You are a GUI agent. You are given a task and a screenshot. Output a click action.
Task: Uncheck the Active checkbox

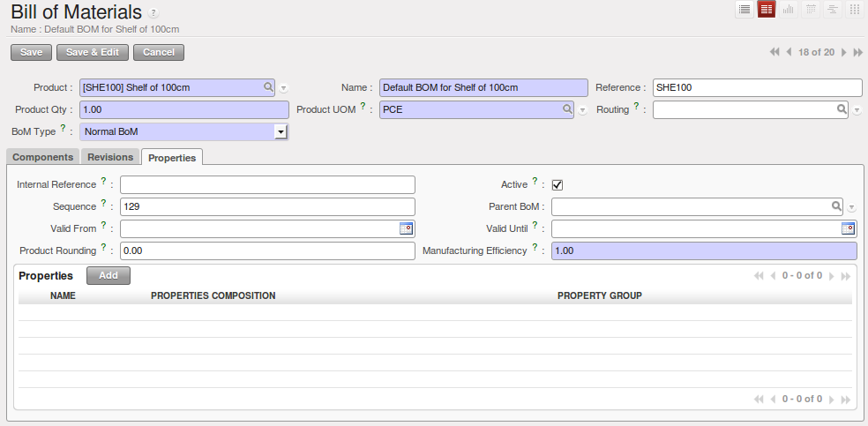point(557,185)
